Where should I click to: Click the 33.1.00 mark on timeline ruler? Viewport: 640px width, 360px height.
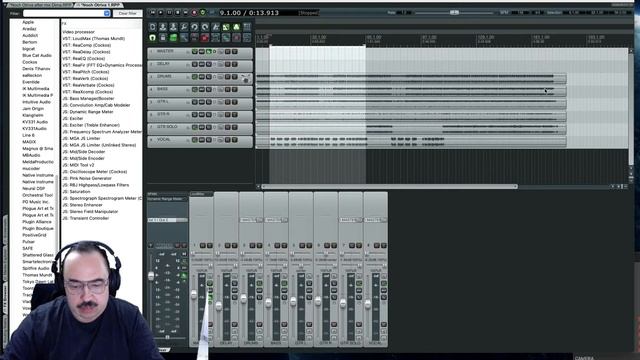(x=319, y=37)
